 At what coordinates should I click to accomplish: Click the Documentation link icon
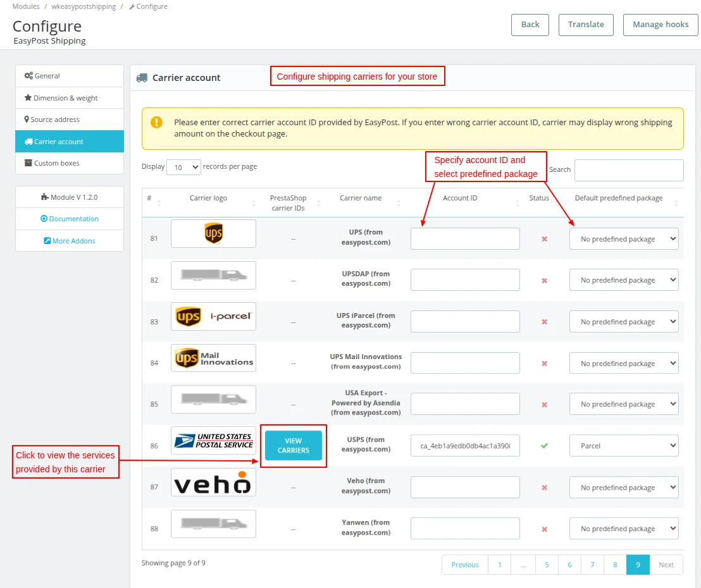click(46, 219)
